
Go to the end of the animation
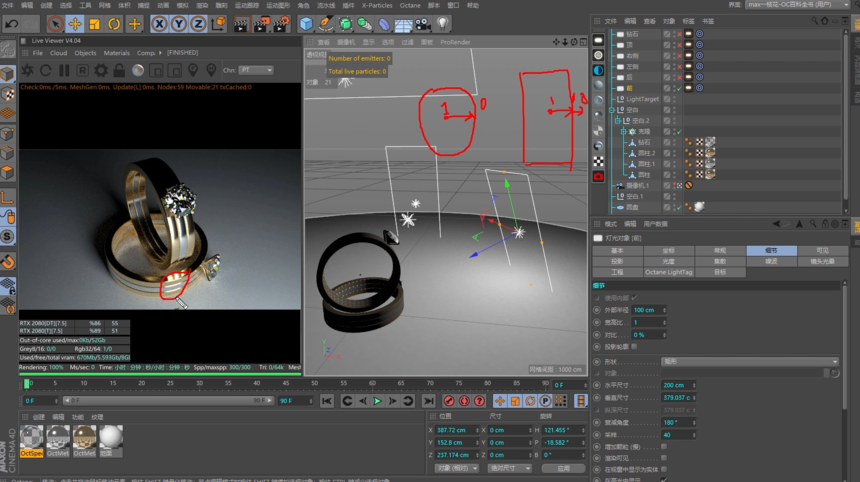[428, 401]
